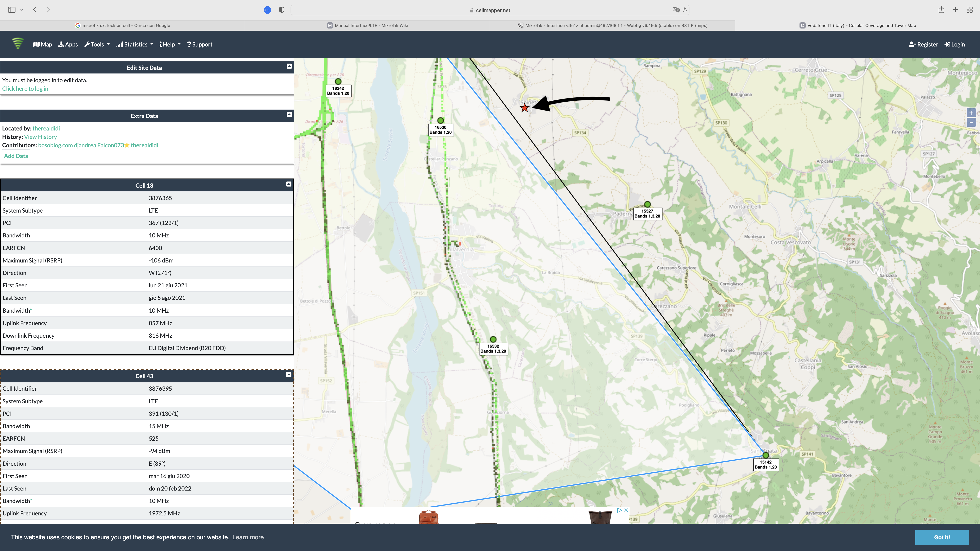Open the Statistics dropdown menu
Viewport: 980px width, 551px height.
coord(135,45)
